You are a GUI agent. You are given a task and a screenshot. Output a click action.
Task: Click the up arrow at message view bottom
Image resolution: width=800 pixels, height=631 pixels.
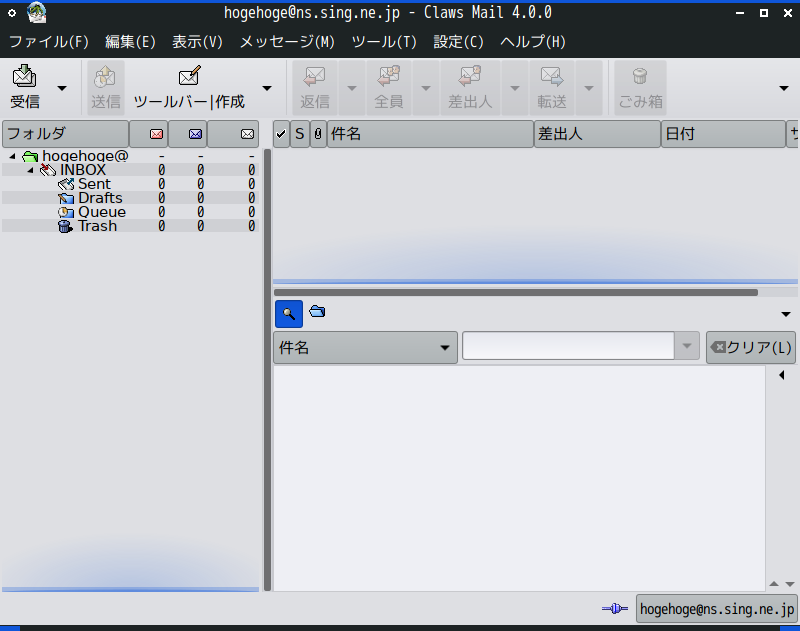pyautogui.click(x=774, y=584)
